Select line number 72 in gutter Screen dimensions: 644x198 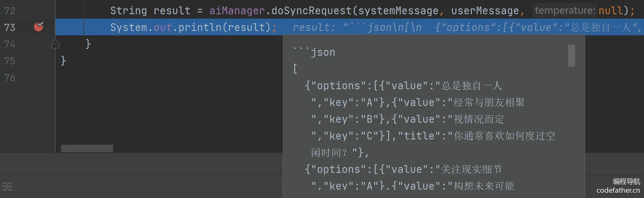coord(10,11)
